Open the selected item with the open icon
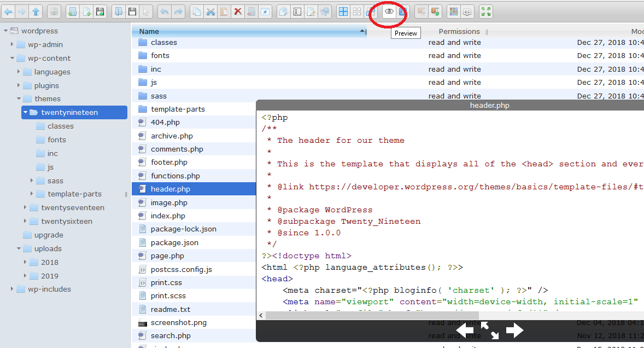The image size is (644, 348). pyautogui.click(x=119, y=12)
